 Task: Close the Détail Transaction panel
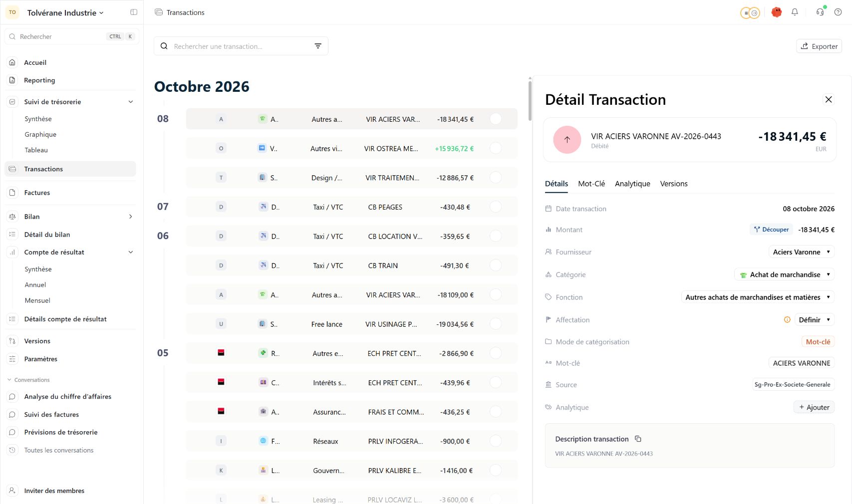point(829,99)
